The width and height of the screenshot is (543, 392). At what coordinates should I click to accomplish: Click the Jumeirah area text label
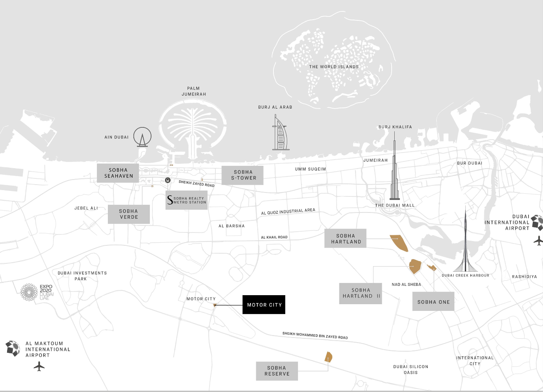375,160
